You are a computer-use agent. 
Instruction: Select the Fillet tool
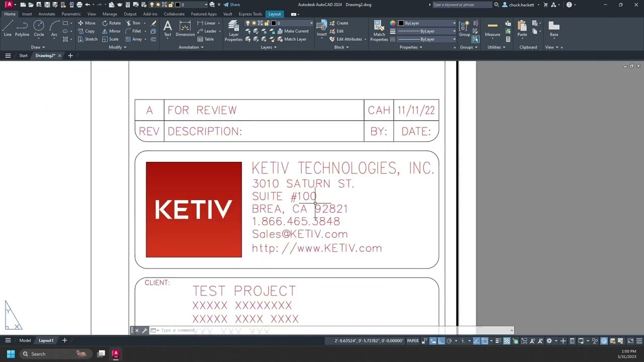coord(133,31)
